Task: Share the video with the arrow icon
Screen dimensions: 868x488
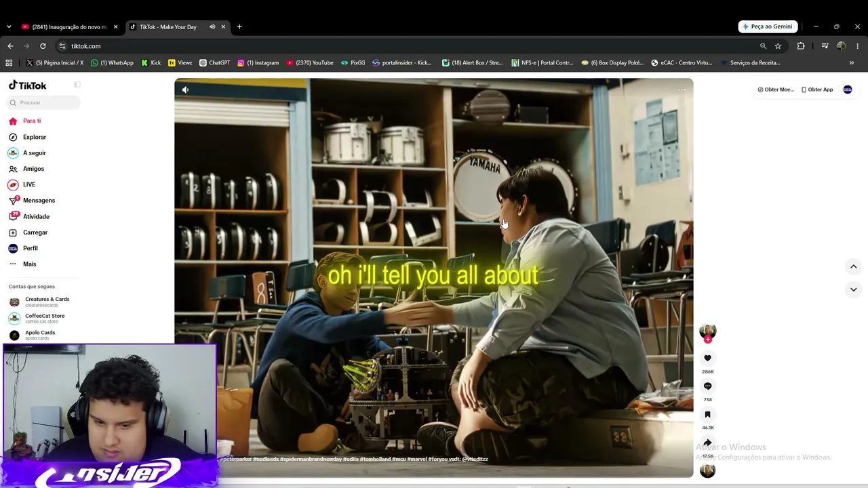Action: 707,443
